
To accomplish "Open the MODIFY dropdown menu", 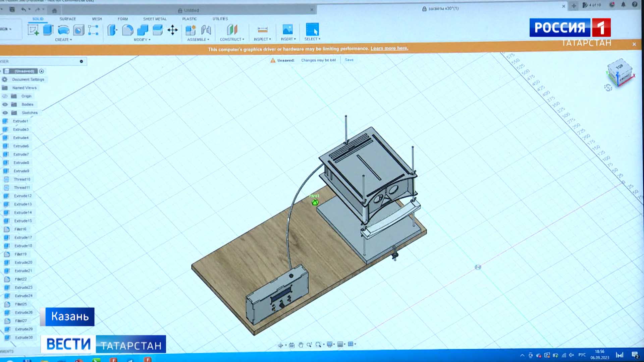I will click(142, 40).
